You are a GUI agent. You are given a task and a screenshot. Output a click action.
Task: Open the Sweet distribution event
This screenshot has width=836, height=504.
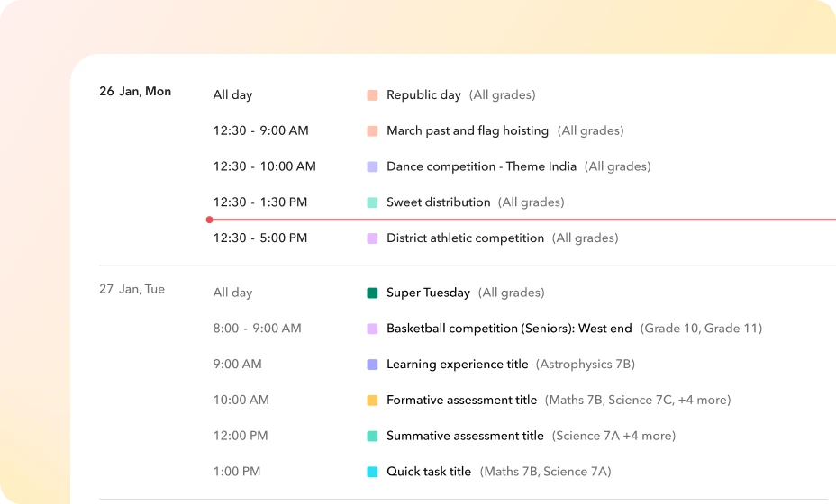click(x=438, y=202)
